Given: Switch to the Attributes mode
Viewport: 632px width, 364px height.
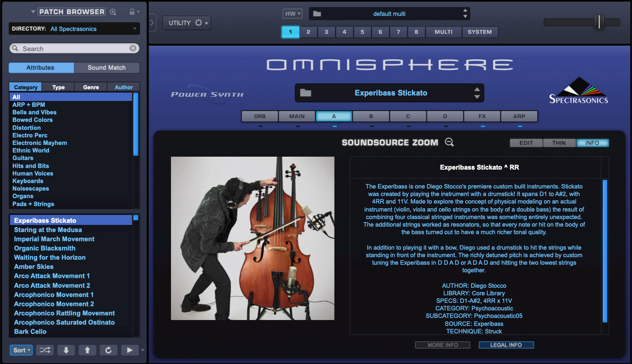Looking at the screenshot, I should (x=41, y=67).
